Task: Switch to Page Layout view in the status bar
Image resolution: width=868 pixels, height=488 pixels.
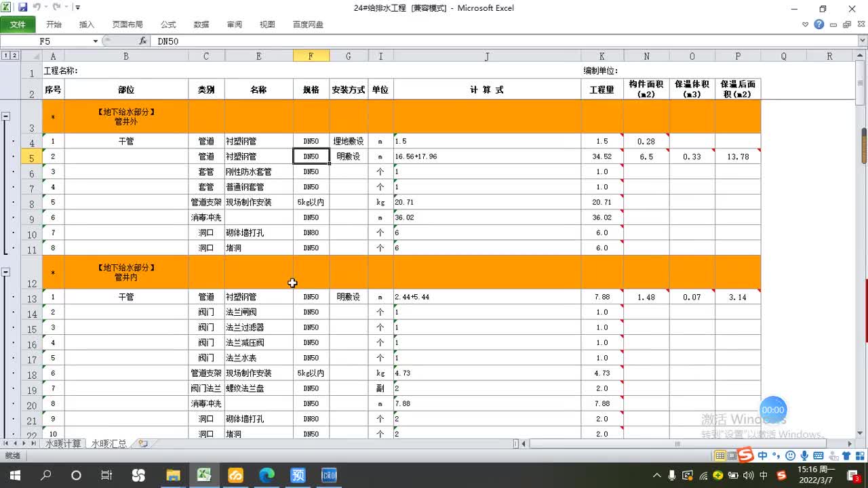Action: coord(732,455)
